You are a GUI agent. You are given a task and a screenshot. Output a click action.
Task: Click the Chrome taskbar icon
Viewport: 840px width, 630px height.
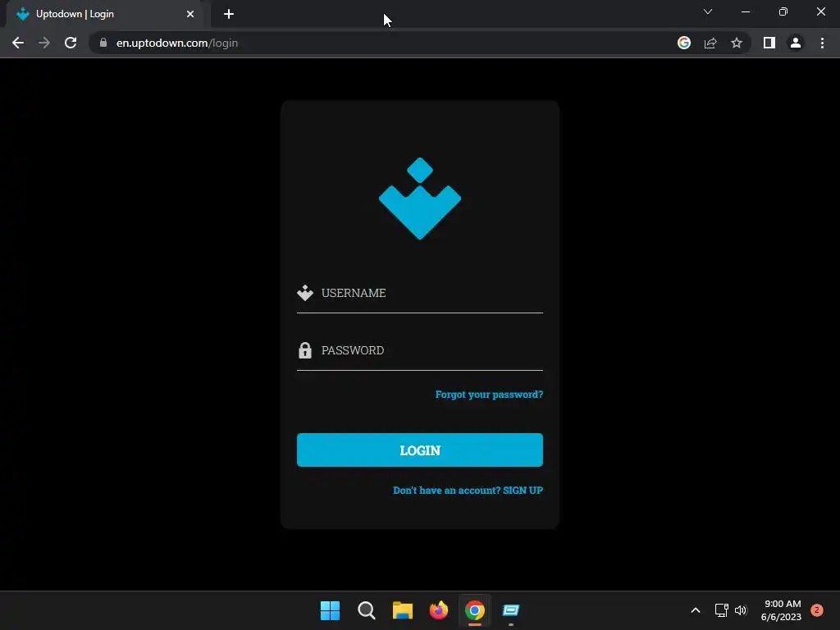475,610
